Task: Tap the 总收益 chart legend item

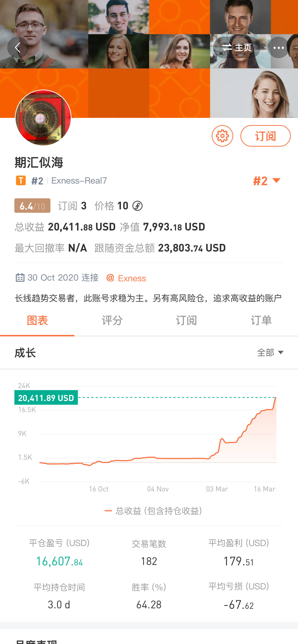Action: point(153,511)
